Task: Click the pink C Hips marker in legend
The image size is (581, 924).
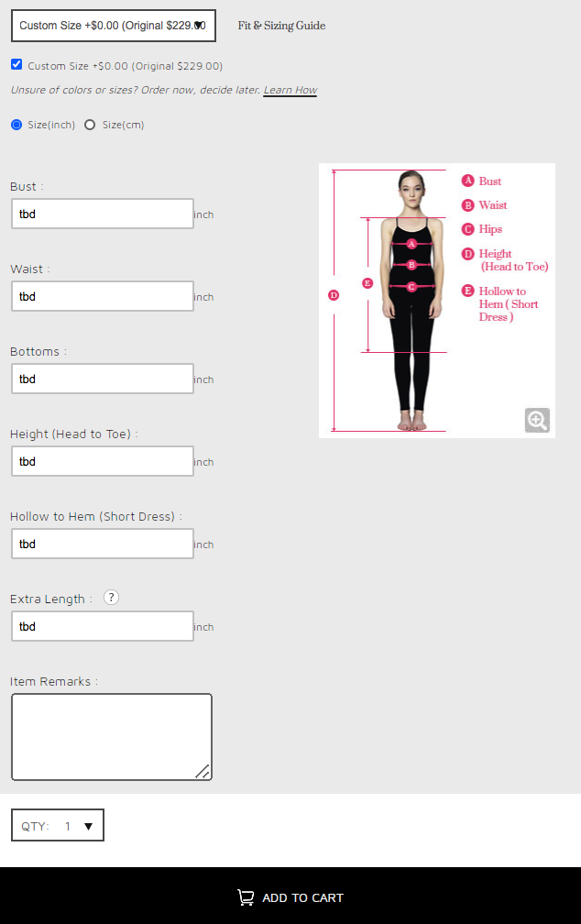Action: 468,228
